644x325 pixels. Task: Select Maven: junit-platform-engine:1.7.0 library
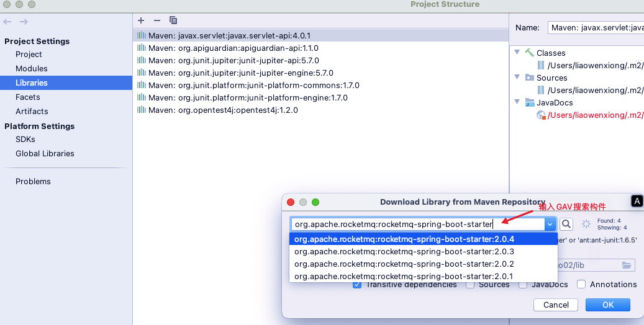pos(321,97)
